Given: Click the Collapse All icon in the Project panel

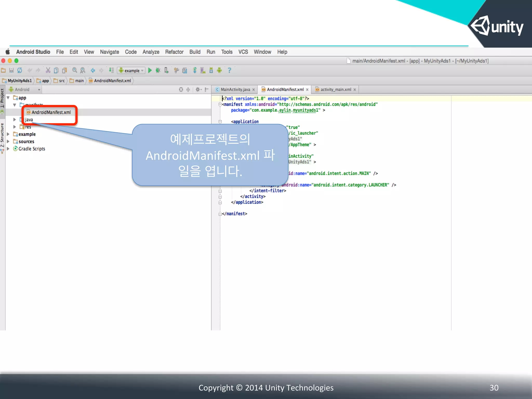Looking at the screenshot, I should point(188,90).
